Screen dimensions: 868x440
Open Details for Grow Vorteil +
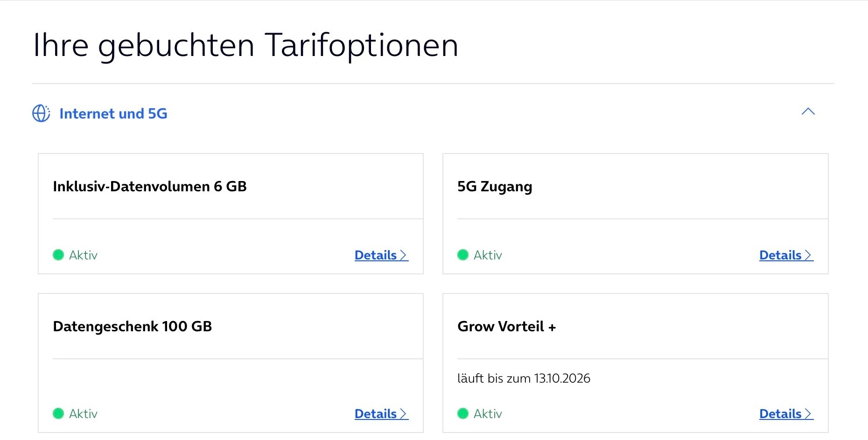pos(785,414)
